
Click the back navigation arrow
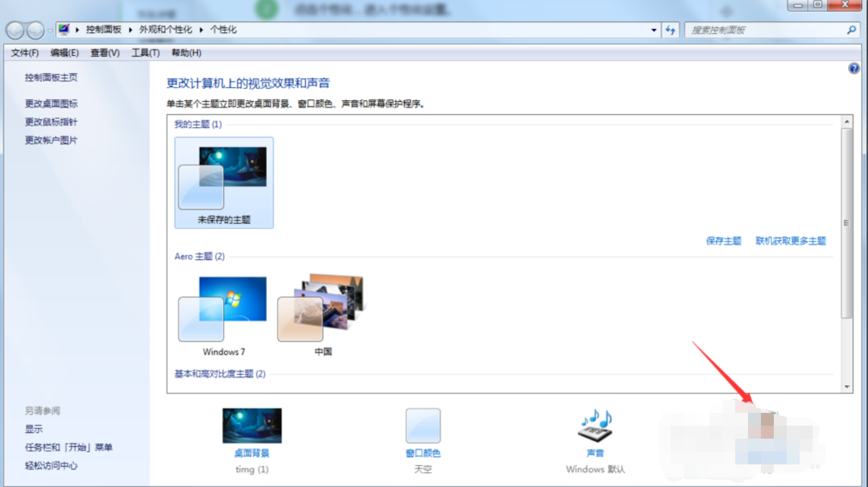pyautogui.click(x=13, y=30)
